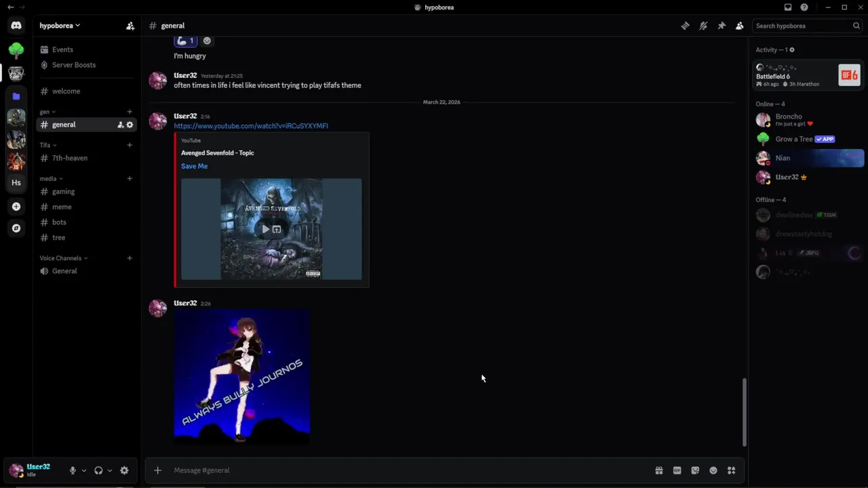Open headphone output options arrow
Image resolution: width=868 pixels, height=488 pixels.
[x=110, y=470]
